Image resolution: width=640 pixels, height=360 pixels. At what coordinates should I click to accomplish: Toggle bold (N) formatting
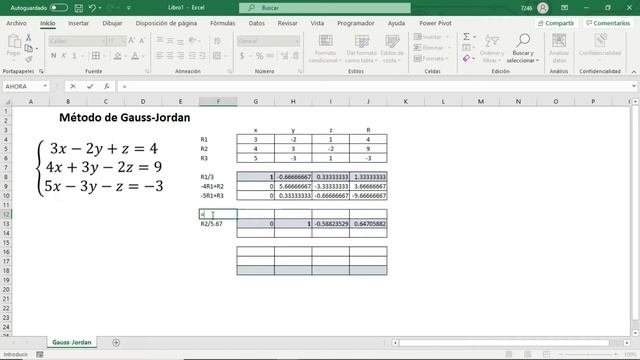click(x=53, y=56)
